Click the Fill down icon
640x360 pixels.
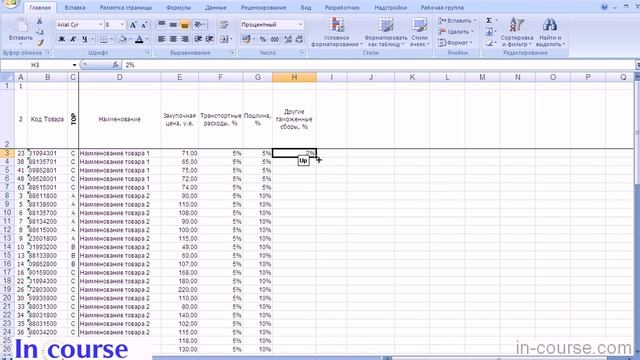pyautogui.click(x=489, y=31)
